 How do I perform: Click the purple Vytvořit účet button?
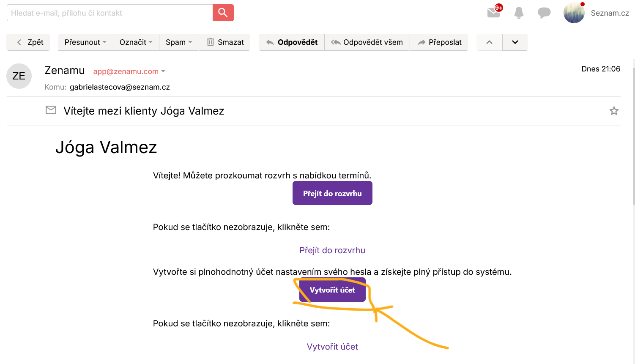point(332,290)
